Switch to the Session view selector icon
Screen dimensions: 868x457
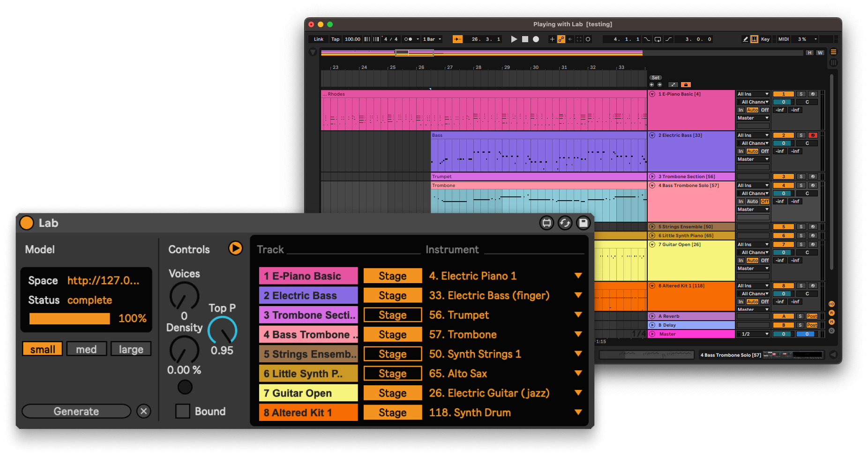coord(833,62)
